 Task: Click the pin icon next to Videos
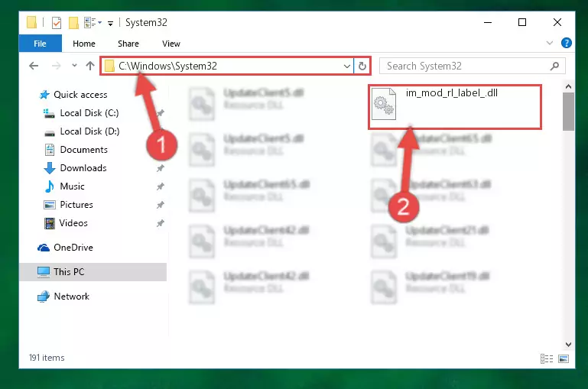click(x=161, y=223)
